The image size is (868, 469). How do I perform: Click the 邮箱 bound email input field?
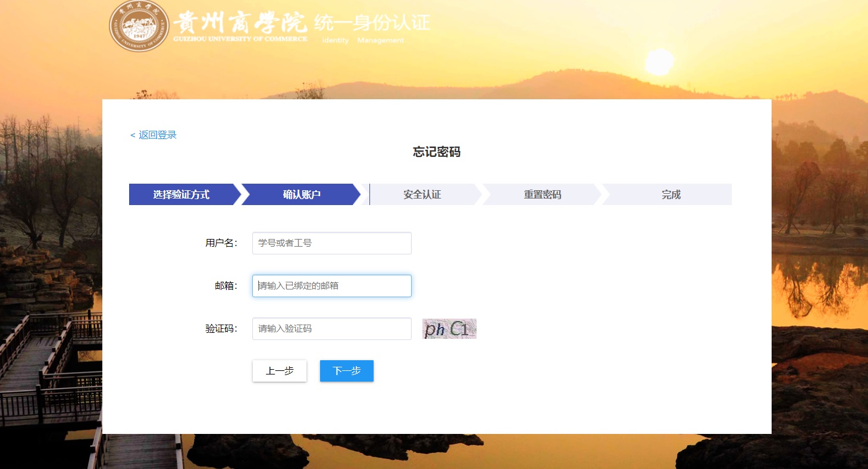(331, 286)
